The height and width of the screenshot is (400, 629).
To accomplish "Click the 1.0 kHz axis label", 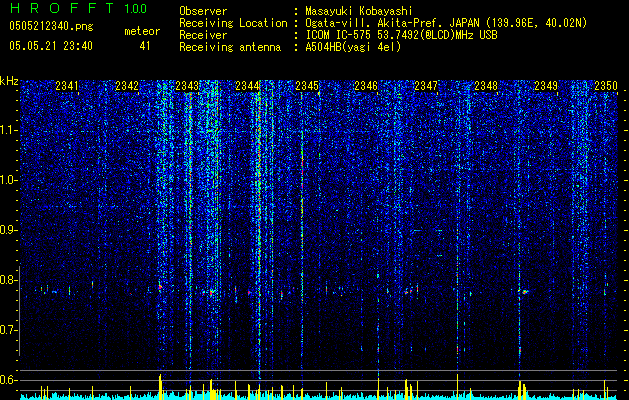I will 9,181.
